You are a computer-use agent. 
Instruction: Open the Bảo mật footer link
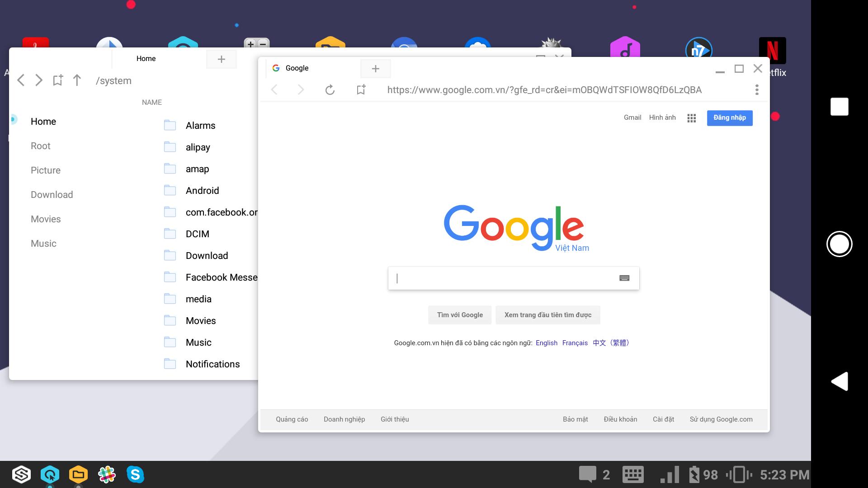point(576,419)
